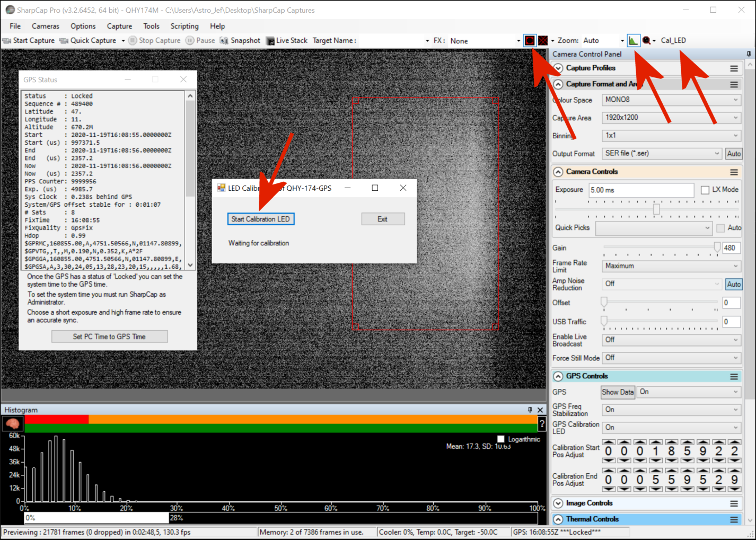Open the Zoom Auto dropdown
The height and width of the screenshot is (540, 756).
pyautogui.click(x=603, y=41)
